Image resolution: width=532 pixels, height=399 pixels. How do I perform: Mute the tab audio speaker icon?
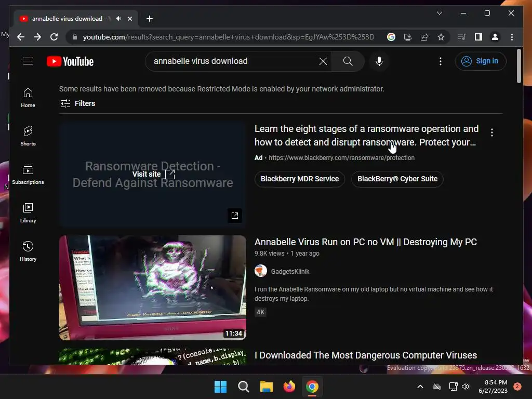tap(119, 19)
